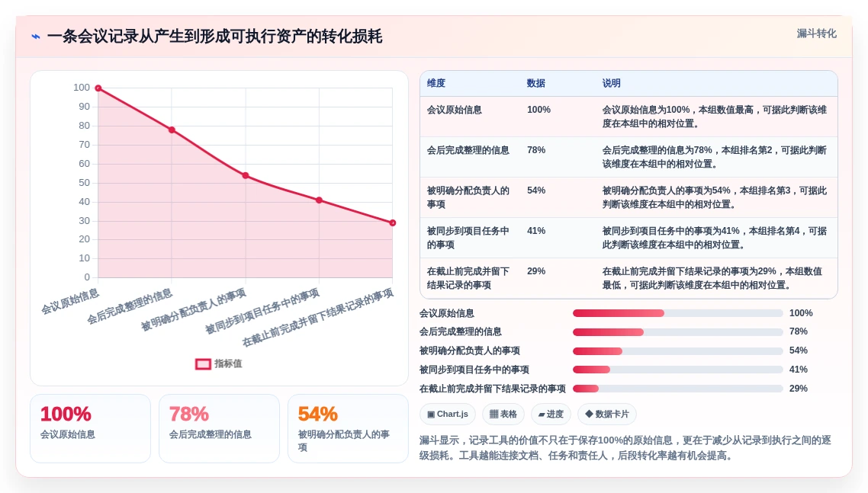Click the 100% value in the table
The height and width of the screenshot is (493, 868).
pos(538,110)
